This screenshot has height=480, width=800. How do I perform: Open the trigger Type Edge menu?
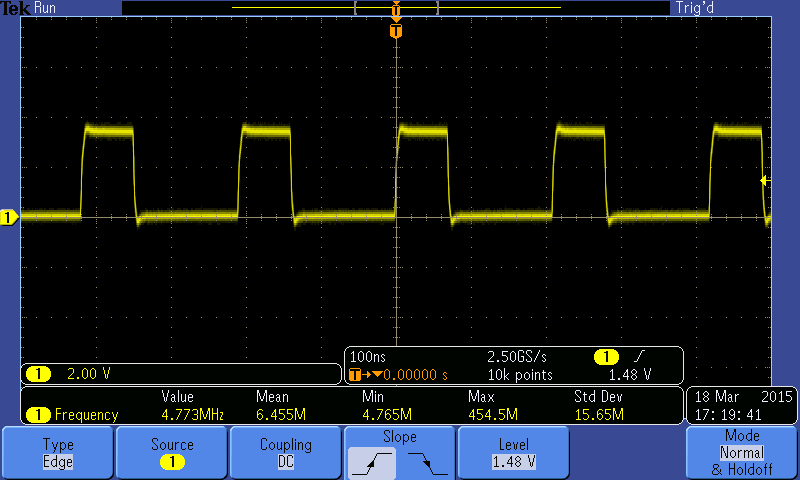[58, 453]
